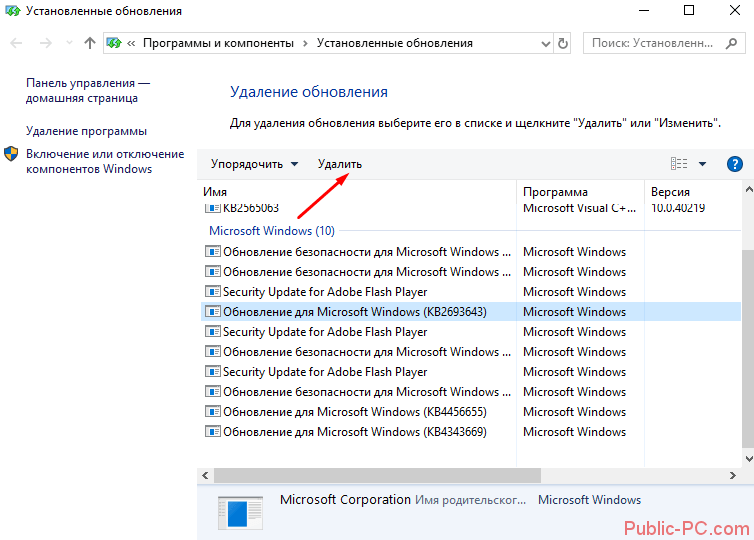754x540 pixels.
Task: Click version value 10.0.40219
Action: pyautogui.click(x=678, y=209)
